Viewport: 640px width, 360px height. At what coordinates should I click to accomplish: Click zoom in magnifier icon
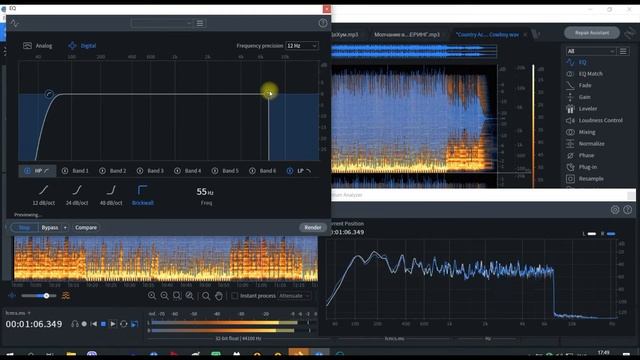click(152, 296)
